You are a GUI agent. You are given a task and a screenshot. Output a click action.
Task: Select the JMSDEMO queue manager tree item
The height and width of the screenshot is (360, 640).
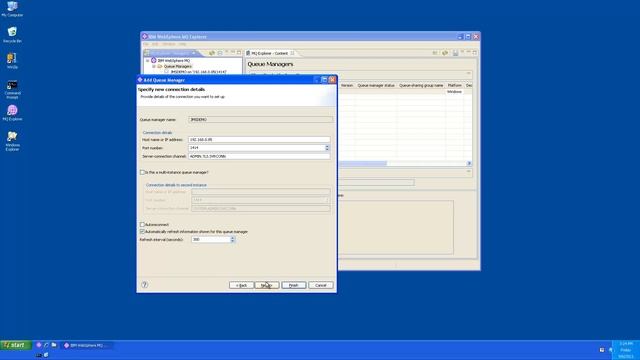point(198,72)
